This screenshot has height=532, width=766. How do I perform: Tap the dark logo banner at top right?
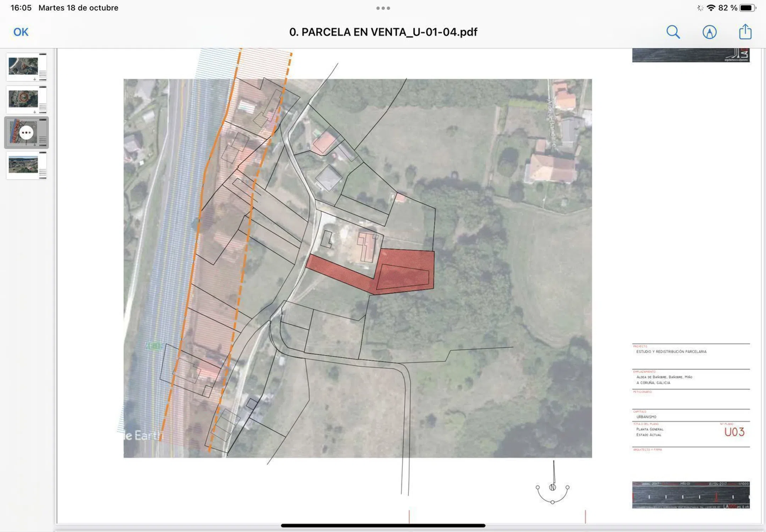pyautogui.click(x=690, y=55)
